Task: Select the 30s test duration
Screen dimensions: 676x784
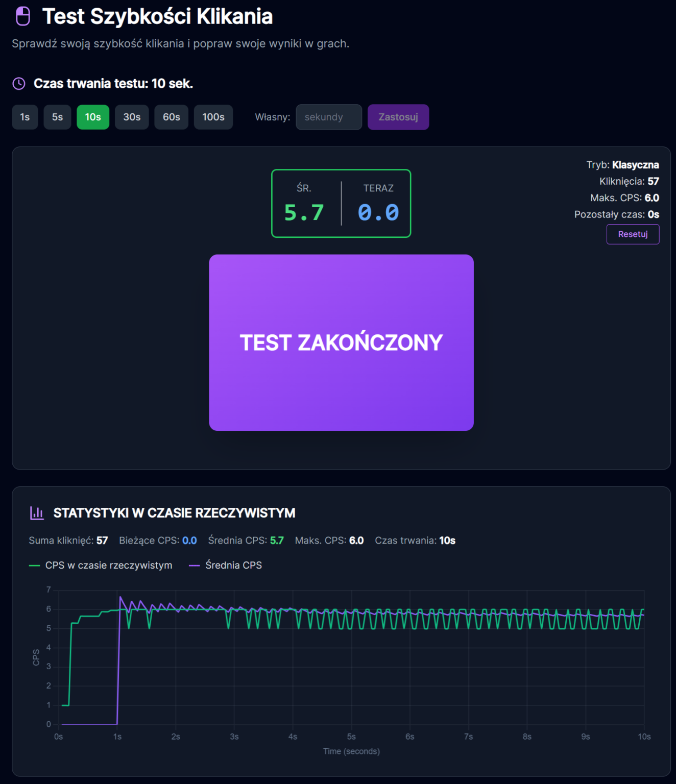Action: [x=132, y=117]
